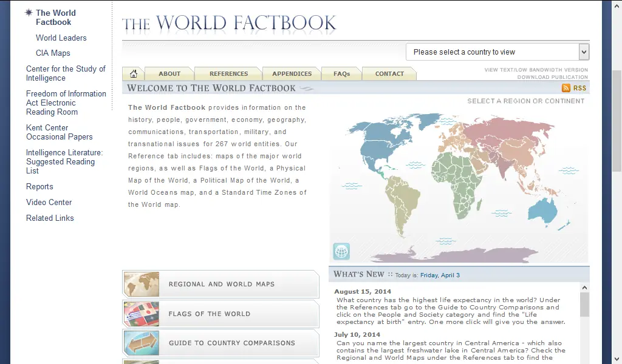622x364 pixels.
Task: Open Center for the Study of Intelligence
Action: click(x=66, y=73)
